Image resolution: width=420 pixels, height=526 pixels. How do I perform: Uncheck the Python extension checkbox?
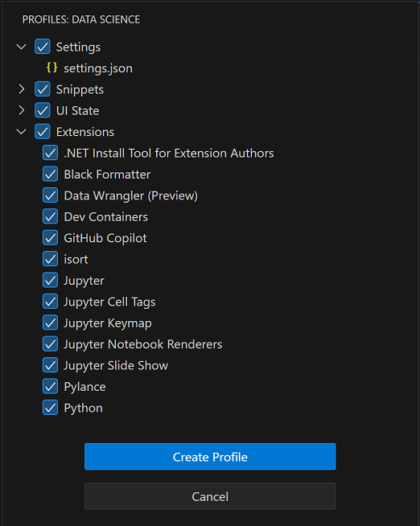(x=51, y=408)
